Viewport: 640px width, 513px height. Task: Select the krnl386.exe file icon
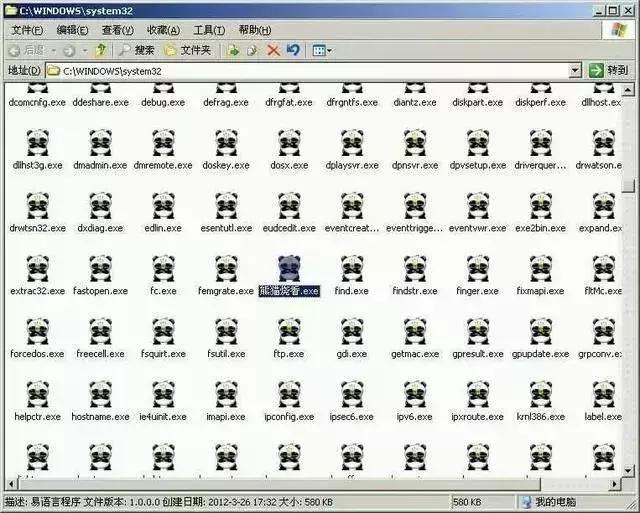(540, 394)
